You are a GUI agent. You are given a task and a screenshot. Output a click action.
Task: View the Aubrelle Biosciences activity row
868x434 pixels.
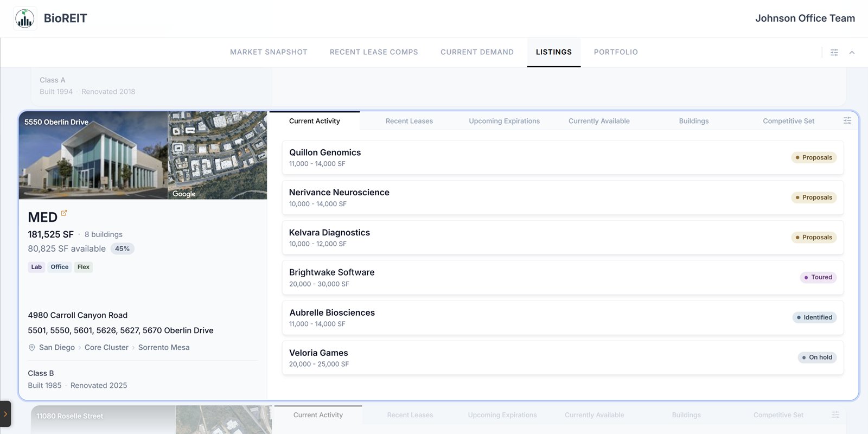[563, 318]
